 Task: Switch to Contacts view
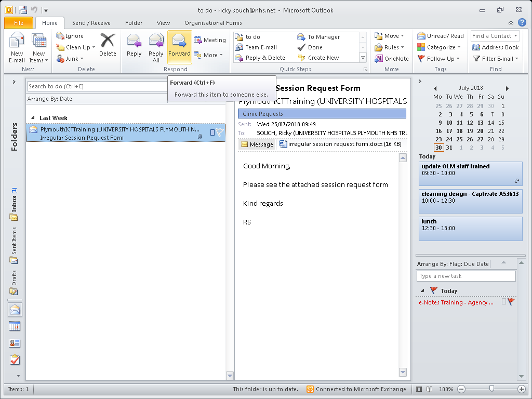(x=15, y=343)
